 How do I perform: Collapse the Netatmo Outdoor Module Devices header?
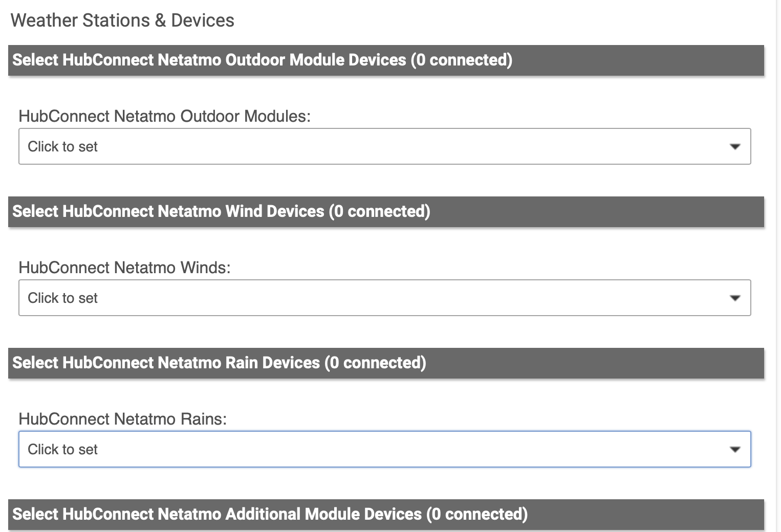click(386, 60)
